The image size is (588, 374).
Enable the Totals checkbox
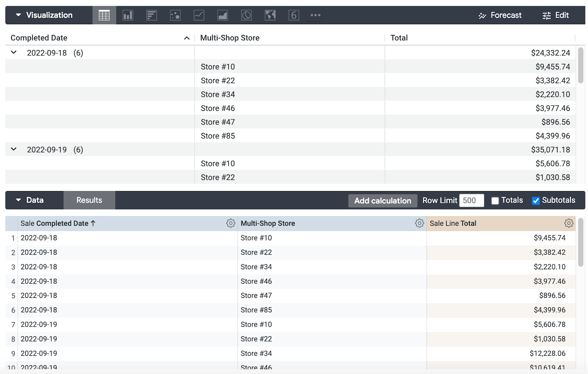click(495, 201)
